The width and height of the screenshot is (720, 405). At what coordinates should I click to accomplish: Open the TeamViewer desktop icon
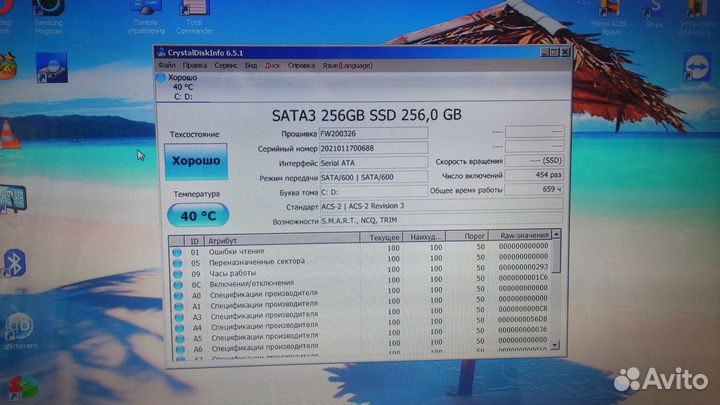click(697, 70)
